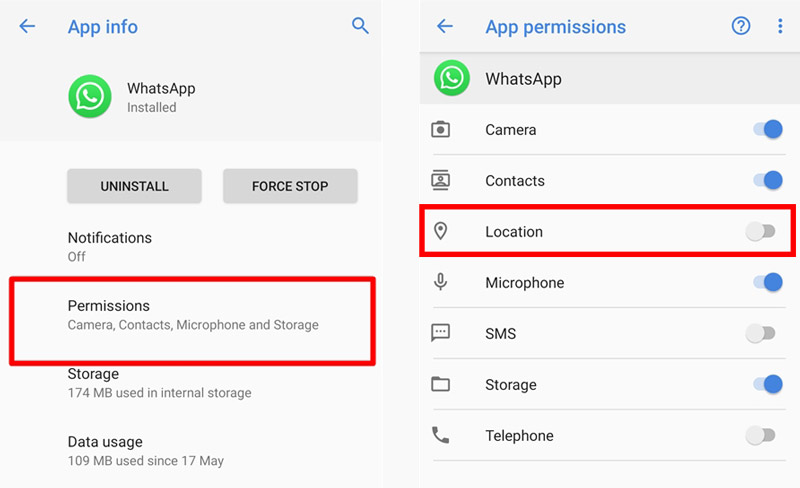Go back from the App info screen
This screenshot has width=800, height=488.
27,26
